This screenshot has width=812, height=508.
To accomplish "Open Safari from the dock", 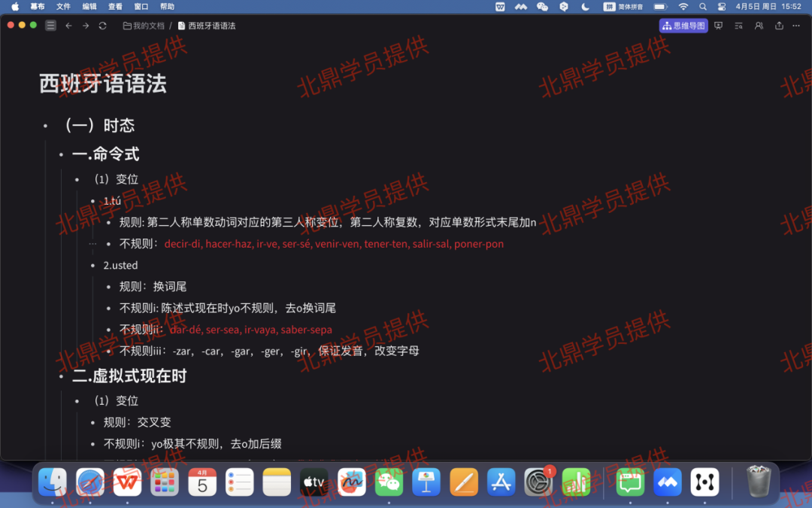I will pyautogui.click(x=90, y=482).
